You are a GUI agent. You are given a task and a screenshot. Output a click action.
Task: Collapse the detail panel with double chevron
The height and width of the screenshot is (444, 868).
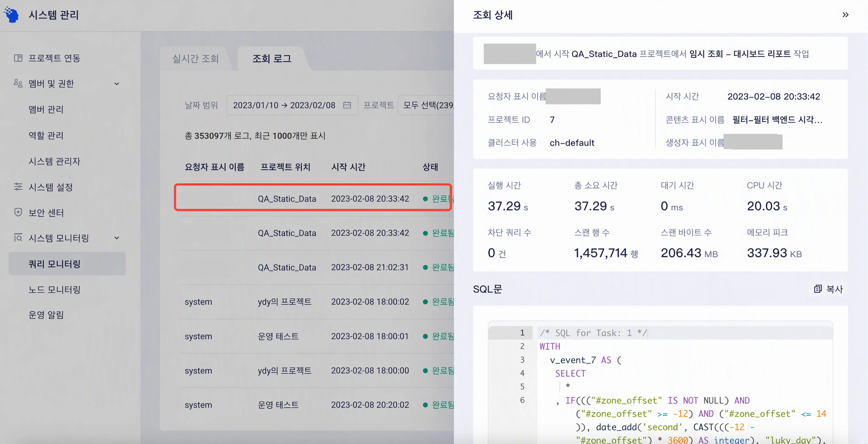click(x=845, y=15)
